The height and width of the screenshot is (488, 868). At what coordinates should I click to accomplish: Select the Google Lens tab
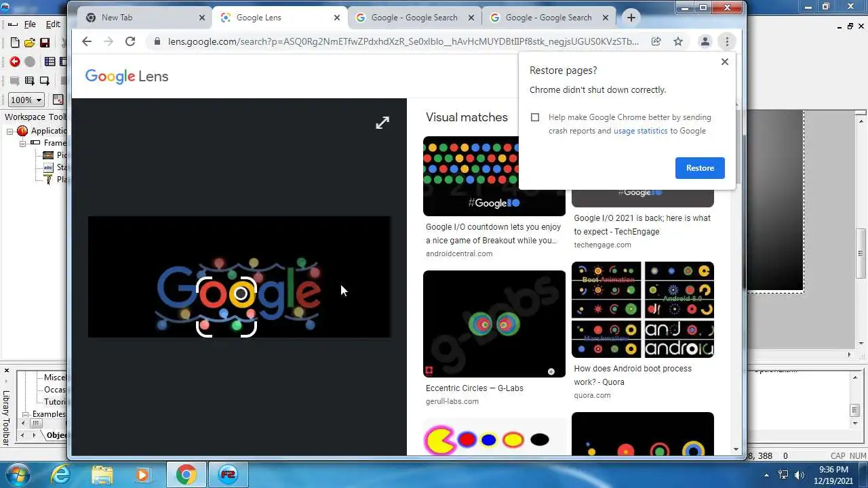coord(279,18)
